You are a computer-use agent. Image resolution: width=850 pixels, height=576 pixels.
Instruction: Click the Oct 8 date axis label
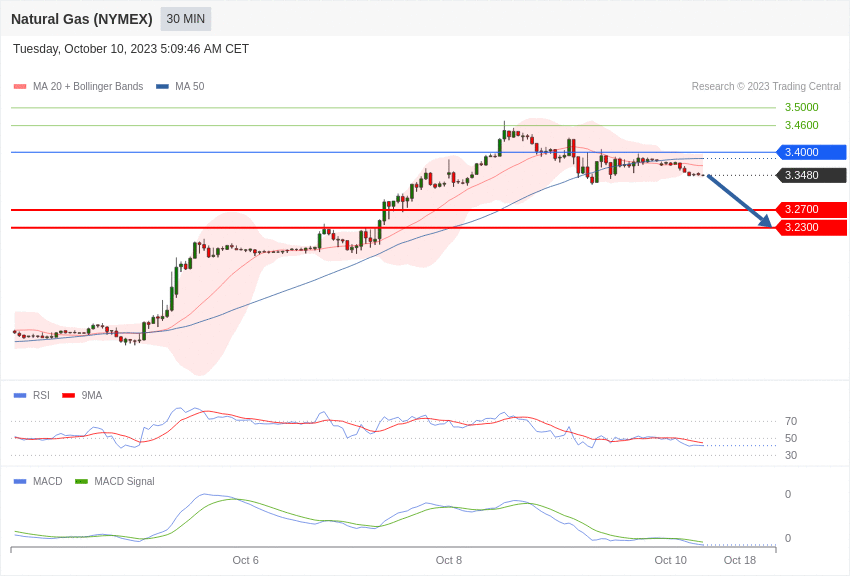(449, 560)
